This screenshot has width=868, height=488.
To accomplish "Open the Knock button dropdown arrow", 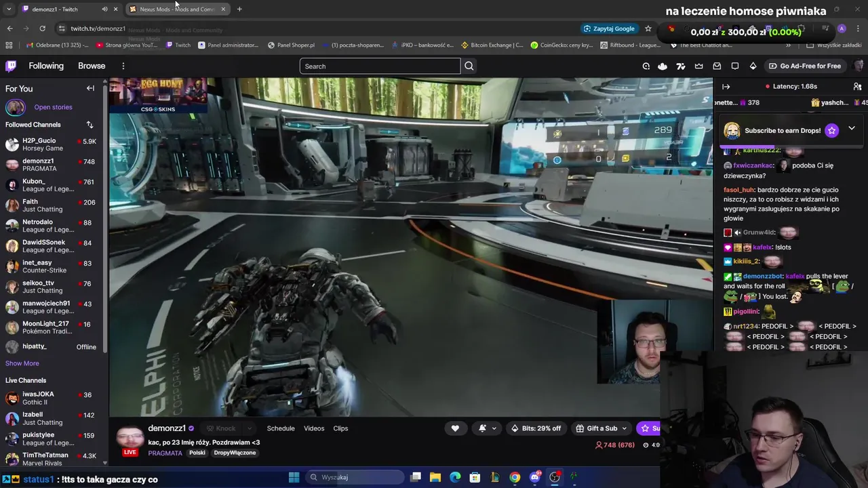I will click(x=250, y=428).
